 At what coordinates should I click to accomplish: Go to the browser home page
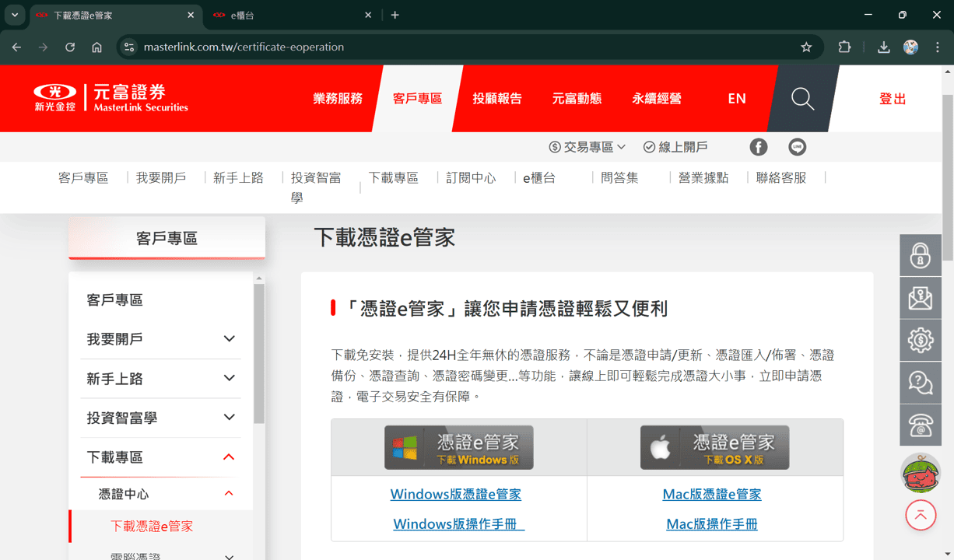[x=96, y=47]
